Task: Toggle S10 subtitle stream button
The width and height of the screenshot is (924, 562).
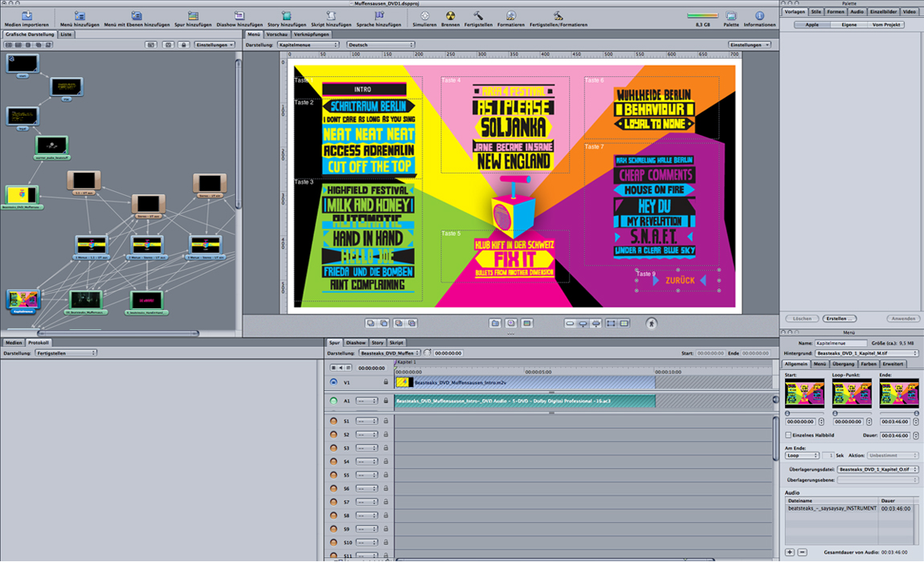Action: [333, 543]
